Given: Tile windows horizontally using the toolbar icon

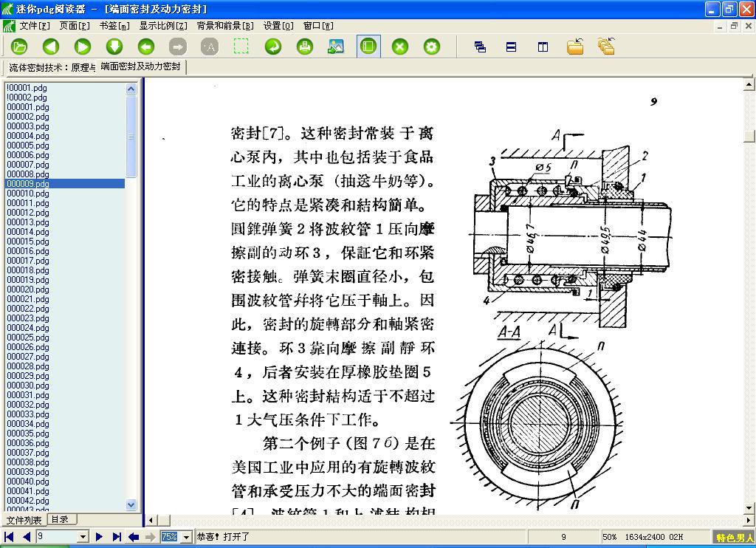Looking at the screenshot, I should [511, 47].
